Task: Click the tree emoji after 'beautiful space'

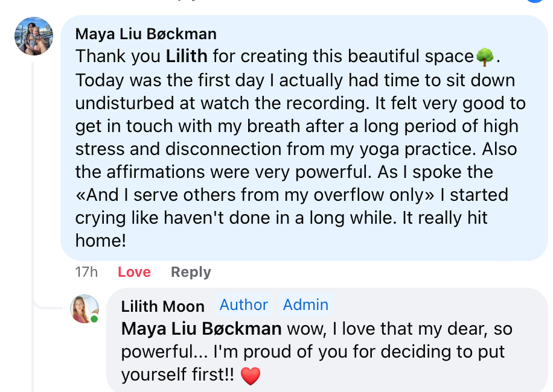Action: [485, 57]
